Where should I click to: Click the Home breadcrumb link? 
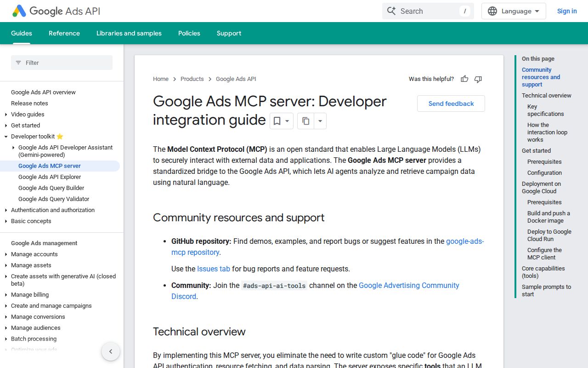(161, 79)
